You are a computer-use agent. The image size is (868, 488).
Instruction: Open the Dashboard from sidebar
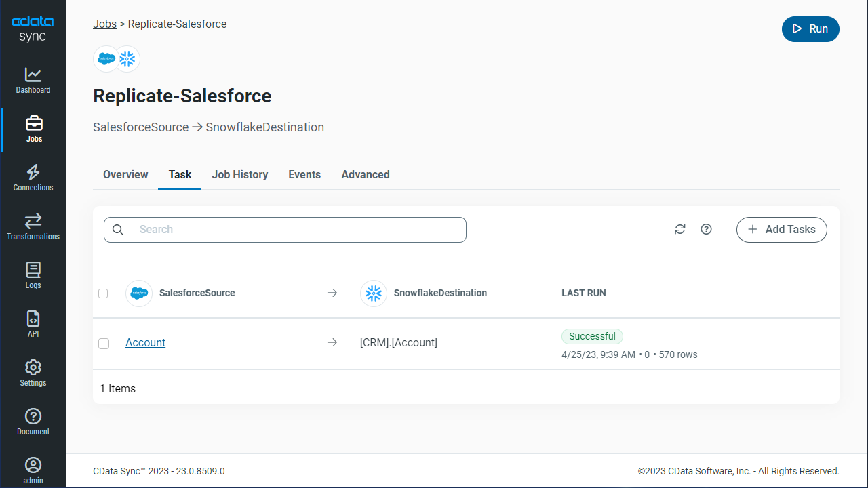tap(33, 80)
